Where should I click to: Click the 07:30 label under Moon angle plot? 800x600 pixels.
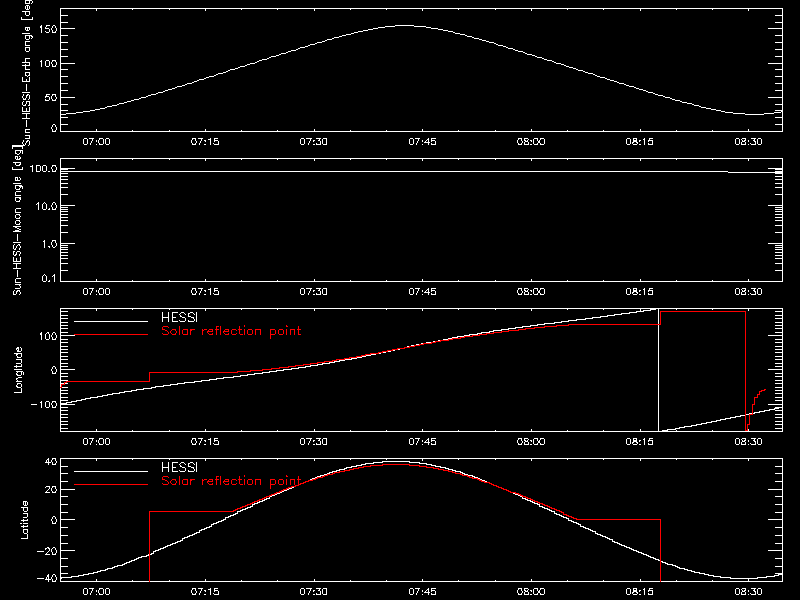click(314, 291)
